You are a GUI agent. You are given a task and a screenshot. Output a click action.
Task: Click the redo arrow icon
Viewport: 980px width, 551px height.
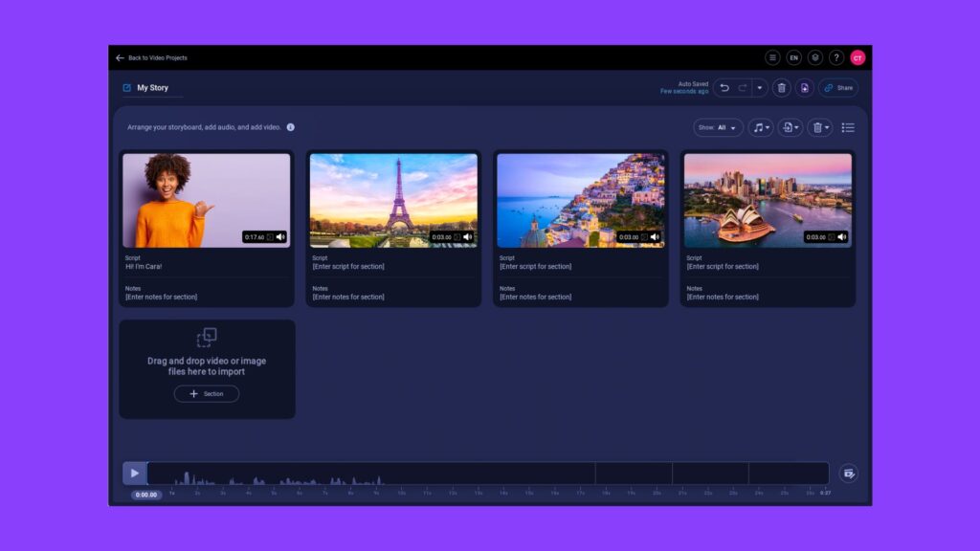click(x=743, y=88)
